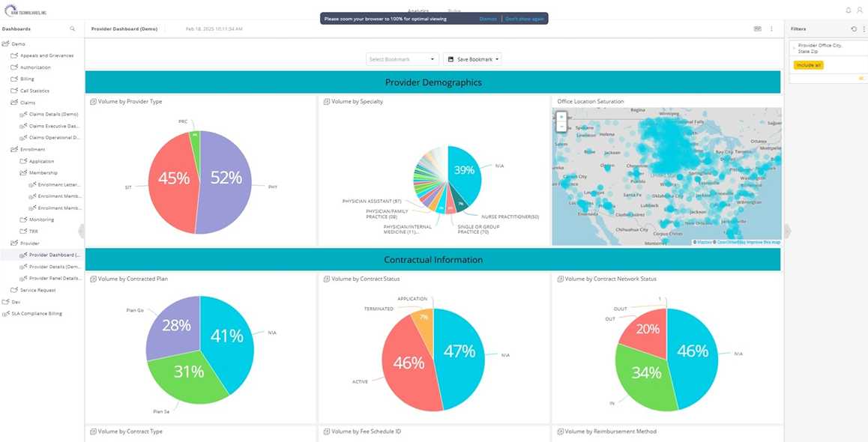The image size is (868, 442).
Task: Toggle the yellow switch in Filters panel
Action: [861, 78]
